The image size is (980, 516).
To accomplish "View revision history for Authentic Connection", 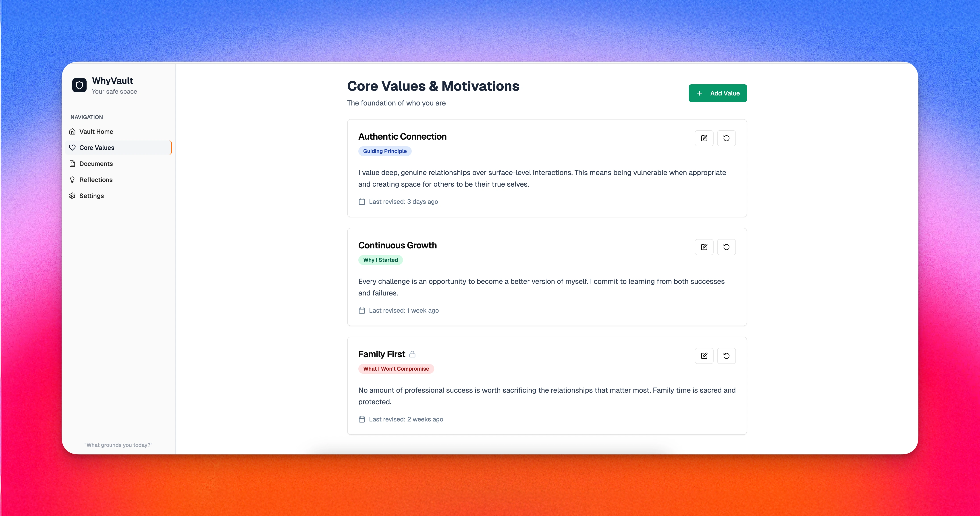I will tap(726, 138).
